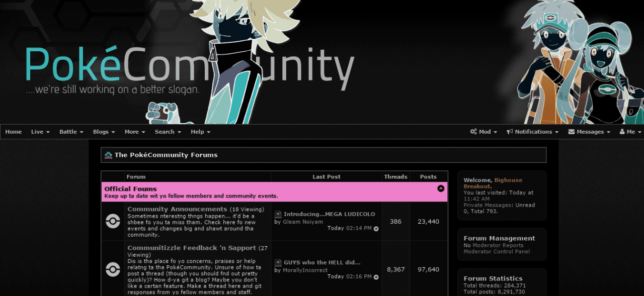Click The PokéCommunity Forums breadcrumb title

pyautogui.click(x=166, y=155)
